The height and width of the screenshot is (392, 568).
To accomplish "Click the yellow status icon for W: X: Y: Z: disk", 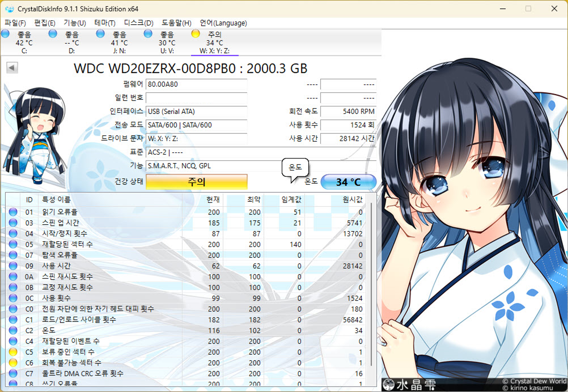I will point(196,34).
